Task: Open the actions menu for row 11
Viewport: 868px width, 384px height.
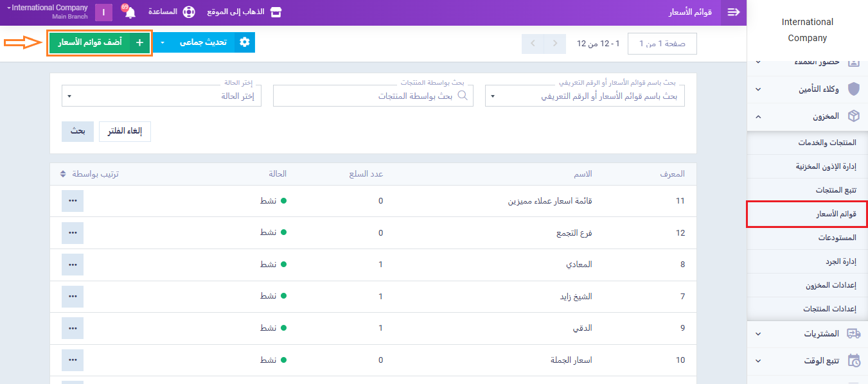Action: (73, 201)
